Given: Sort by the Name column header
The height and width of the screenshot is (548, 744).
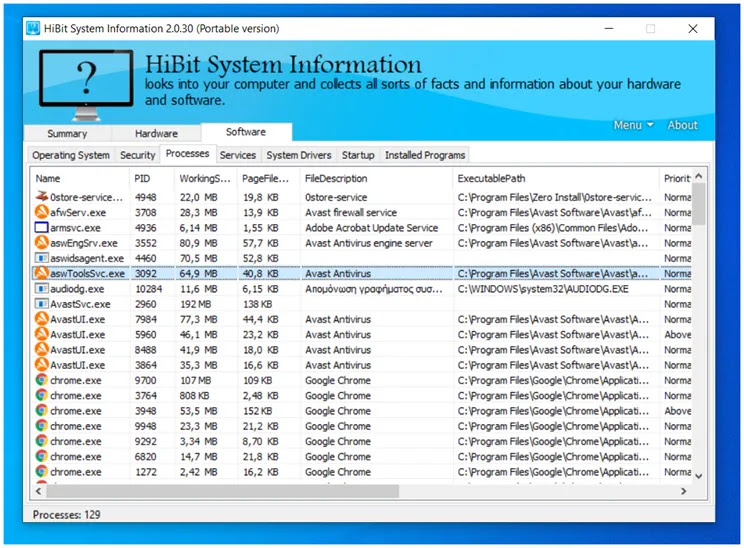Looking at the screenshot, I should click(x=80, y=178).
